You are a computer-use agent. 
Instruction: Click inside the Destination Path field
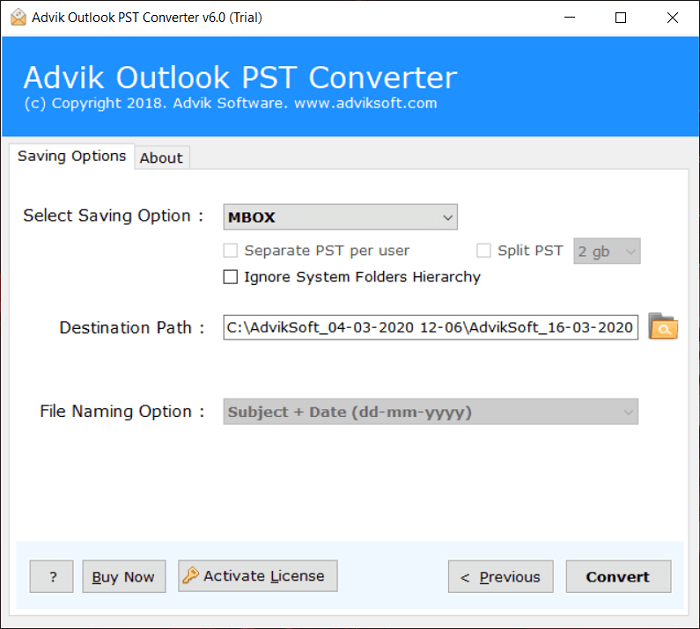point(430,327)
